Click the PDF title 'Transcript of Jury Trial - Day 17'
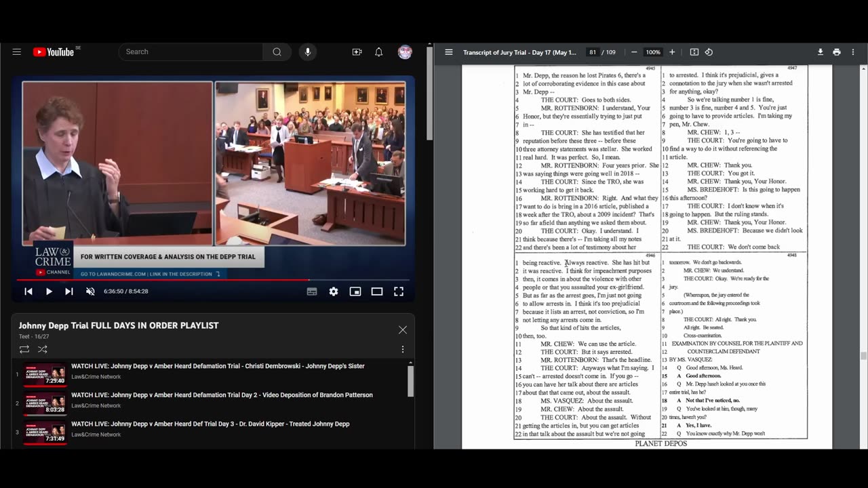The width and height of the screenshot is (868, 488). click(520, 52)
